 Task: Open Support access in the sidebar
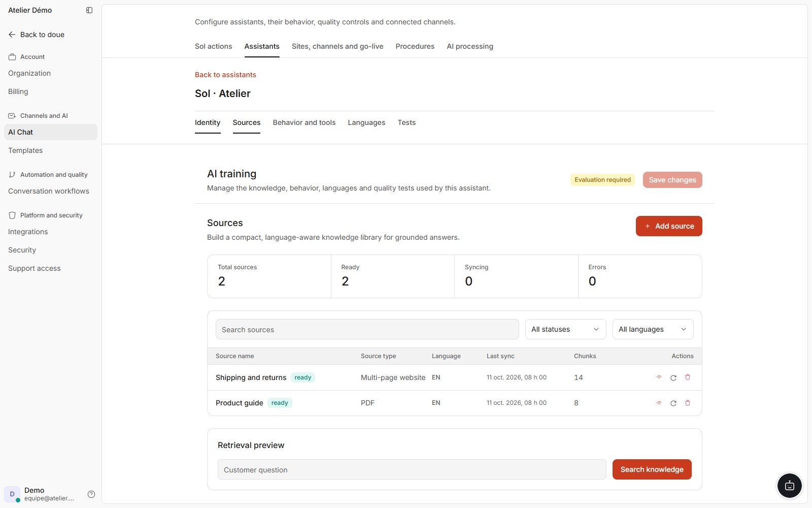[35, 268]
